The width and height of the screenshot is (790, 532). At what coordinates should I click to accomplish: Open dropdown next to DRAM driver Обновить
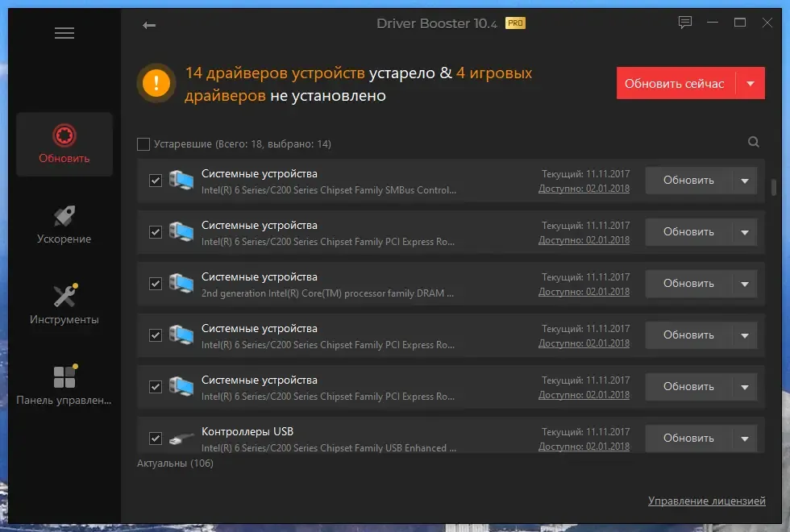[744, 284]
